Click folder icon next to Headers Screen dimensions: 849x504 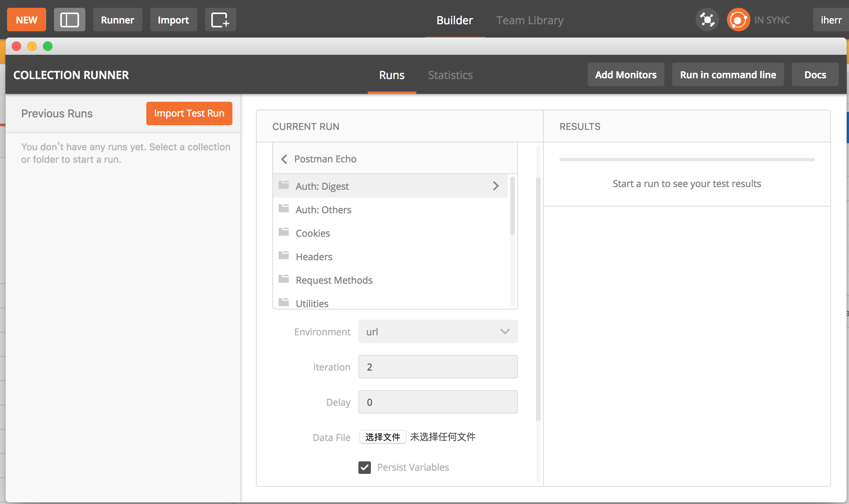pos(284,256)
